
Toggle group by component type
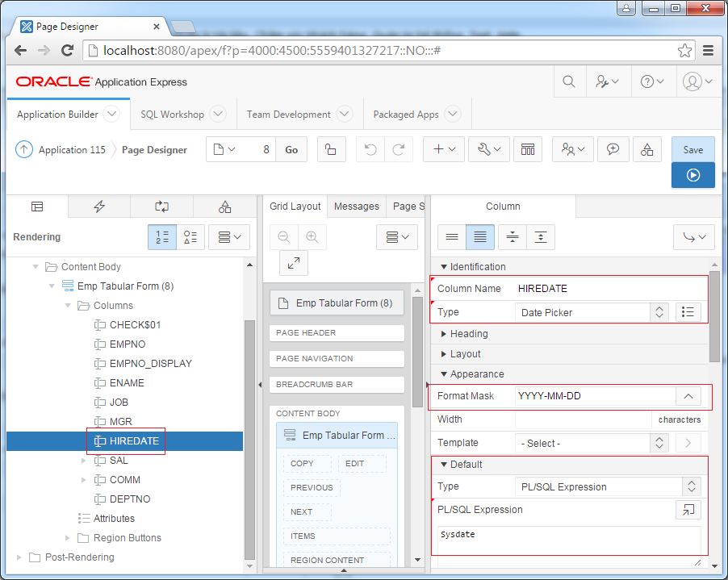click(x=190, y=237)
